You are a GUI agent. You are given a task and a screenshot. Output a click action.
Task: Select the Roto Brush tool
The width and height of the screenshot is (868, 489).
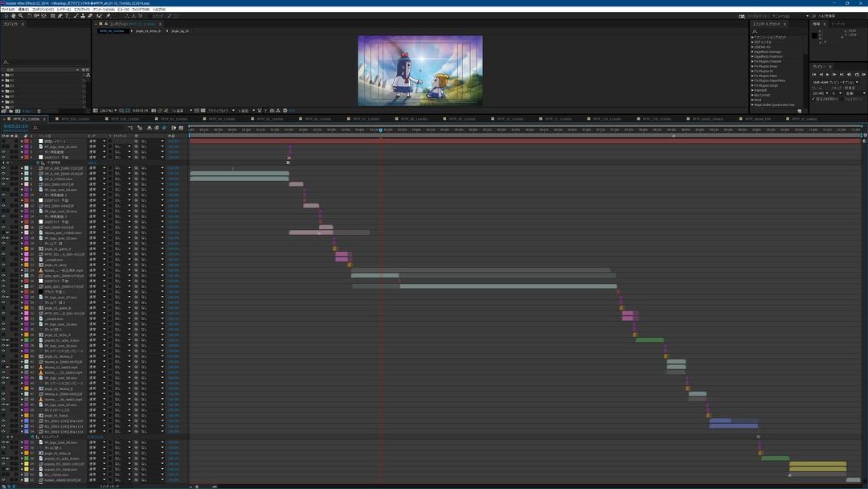click(x=99, y=16)
